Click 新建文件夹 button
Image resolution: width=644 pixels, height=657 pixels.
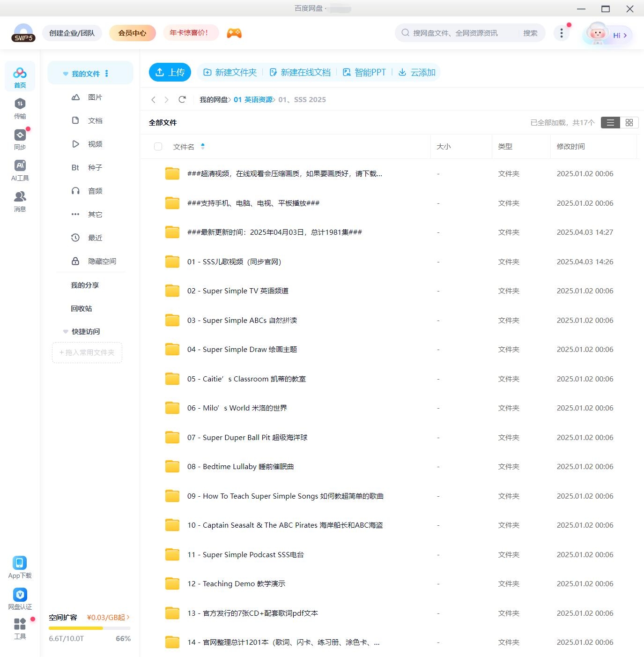pyautogui.click(x=230, y=72)
